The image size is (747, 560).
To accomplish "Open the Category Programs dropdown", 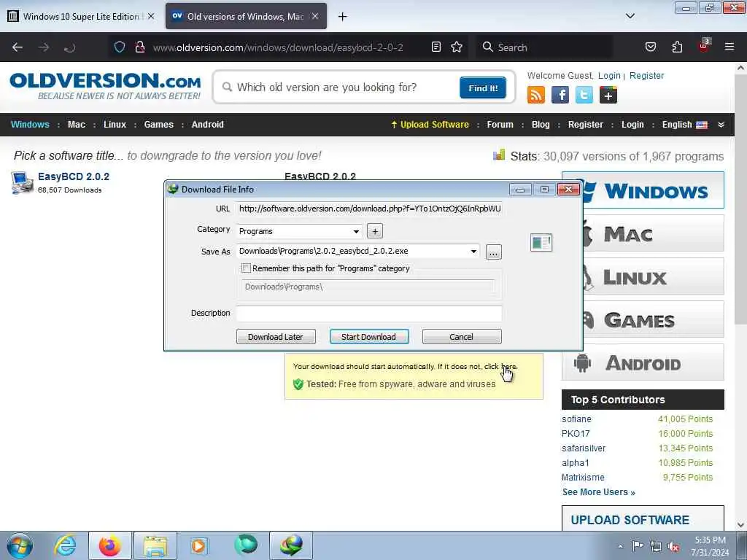I will (298, 231).
